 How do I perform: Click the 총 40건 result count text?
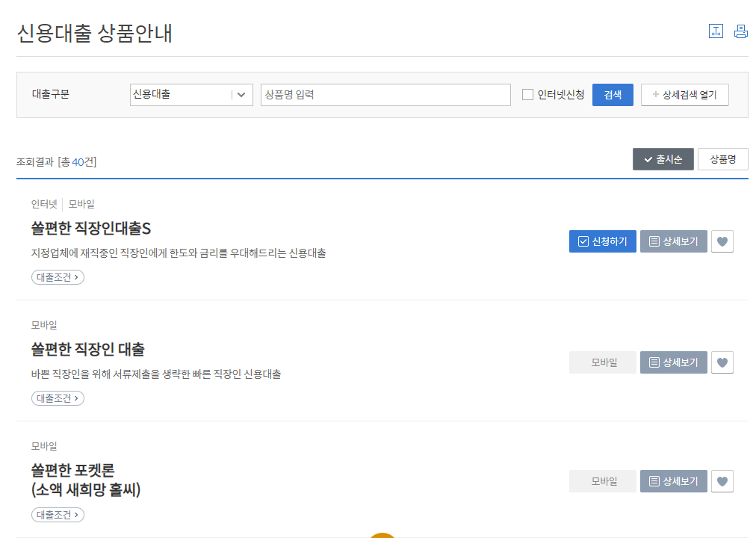tap(77, 162)
